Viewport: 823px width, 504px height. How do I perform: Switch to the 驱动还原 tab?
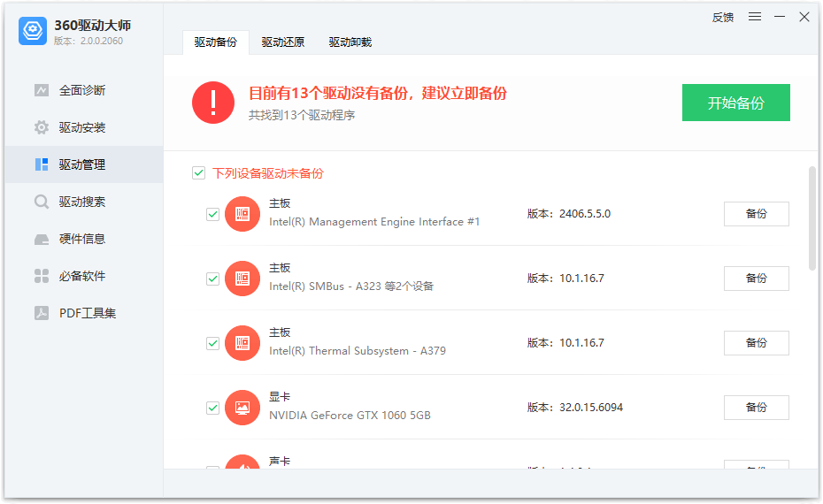pyautogui.click(x=283, y=42)
